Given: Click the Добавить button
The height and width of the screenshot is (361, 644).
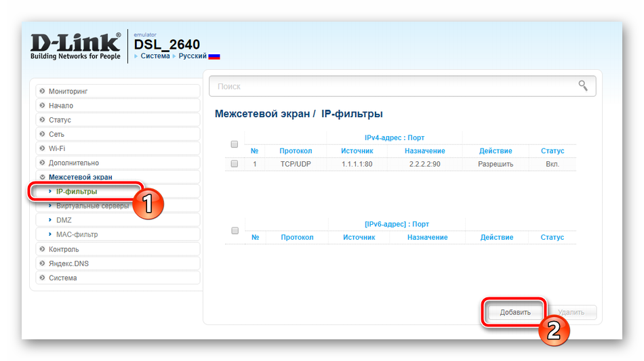Looking at the screenshot, I should pos(515,312).
